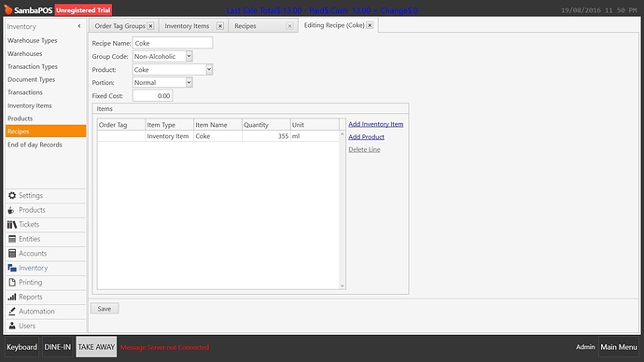
Task: Close the Inventory Items tab
Action: (x=220, y=26)
